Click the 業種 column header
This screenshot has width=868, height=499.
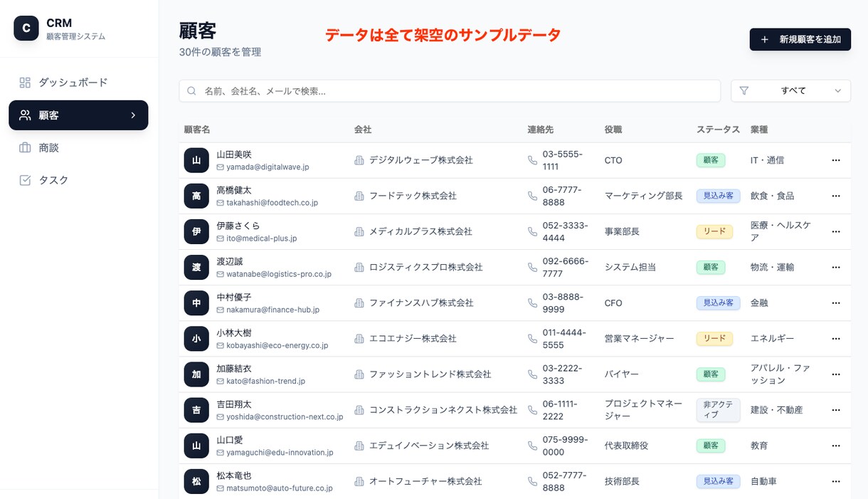click(x=759, y=130)
